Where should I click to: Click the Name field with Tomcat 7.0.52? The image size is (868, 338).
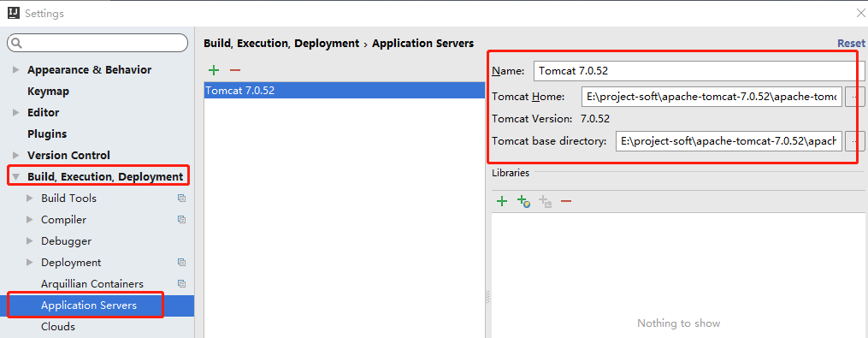[700, 71]
